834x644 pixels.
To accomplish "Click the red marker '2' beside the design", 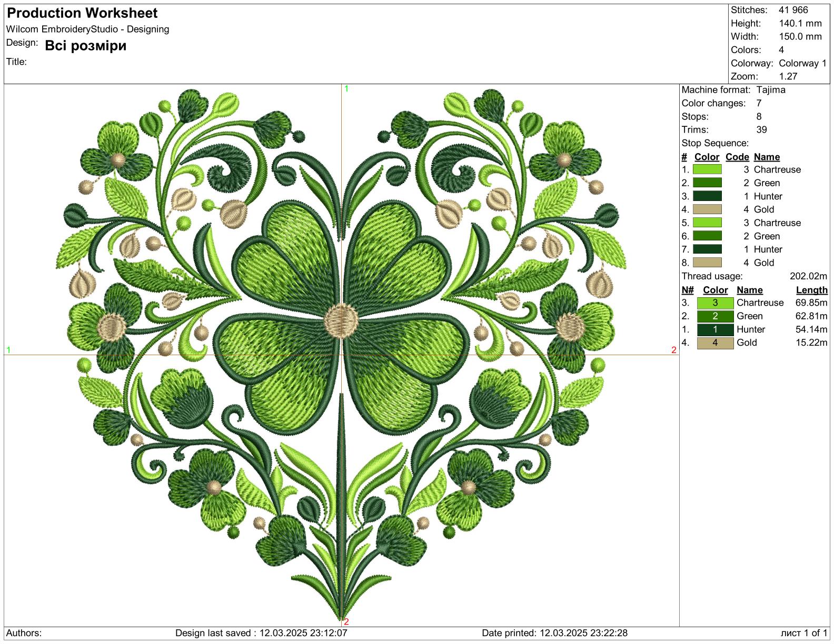I will 674,350.
